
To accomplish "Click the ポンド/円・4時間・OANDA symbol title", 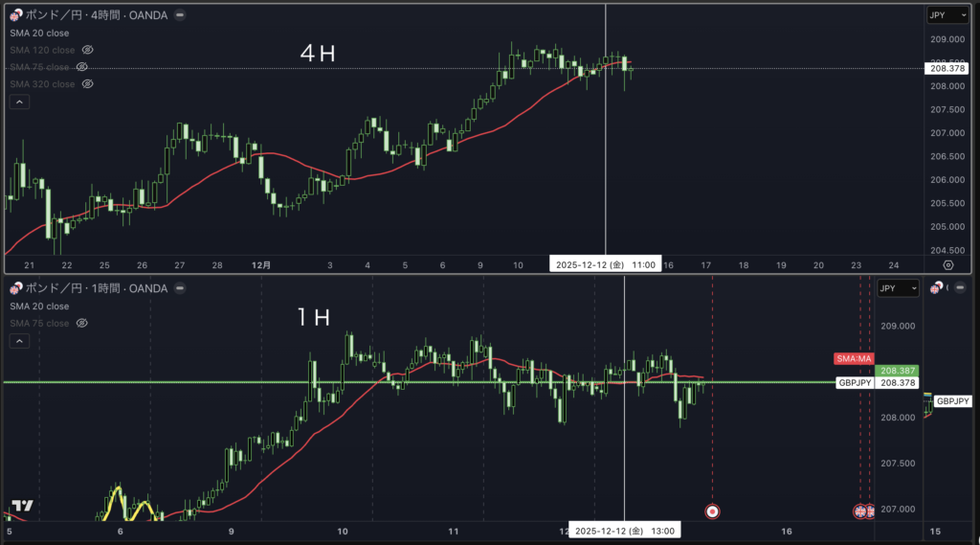I will coord(96,15).
